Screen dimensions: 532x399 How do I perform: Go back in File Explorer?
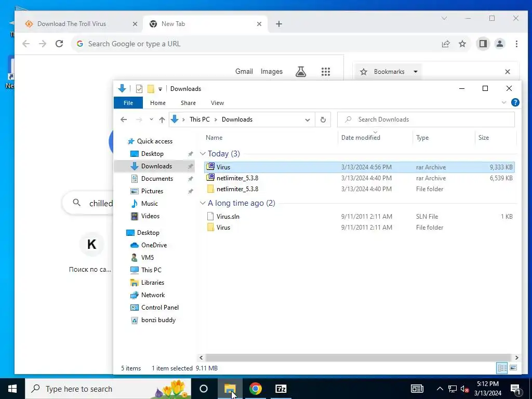pos(124,119)
